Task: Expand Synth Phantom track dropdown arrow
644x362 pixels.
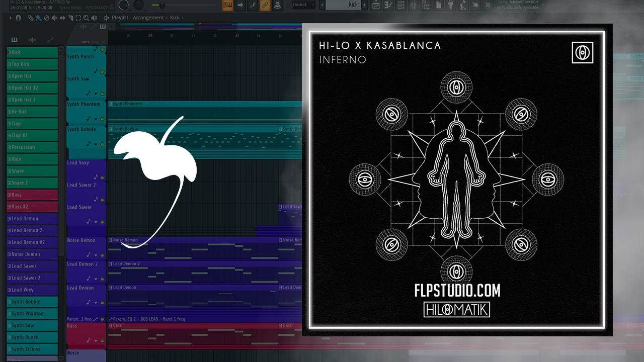Action: pyautogui.click(x=96, y=120)
